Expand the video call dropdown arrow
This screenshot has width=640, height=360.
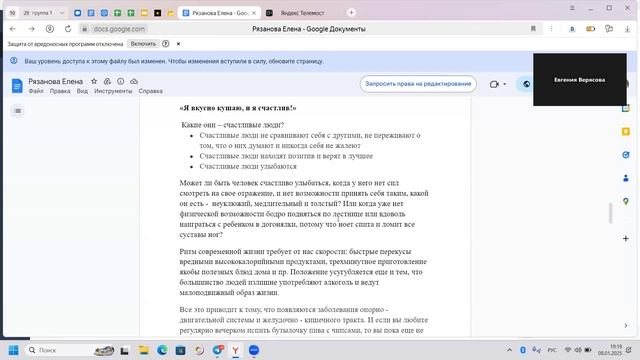tap(505, 84)
